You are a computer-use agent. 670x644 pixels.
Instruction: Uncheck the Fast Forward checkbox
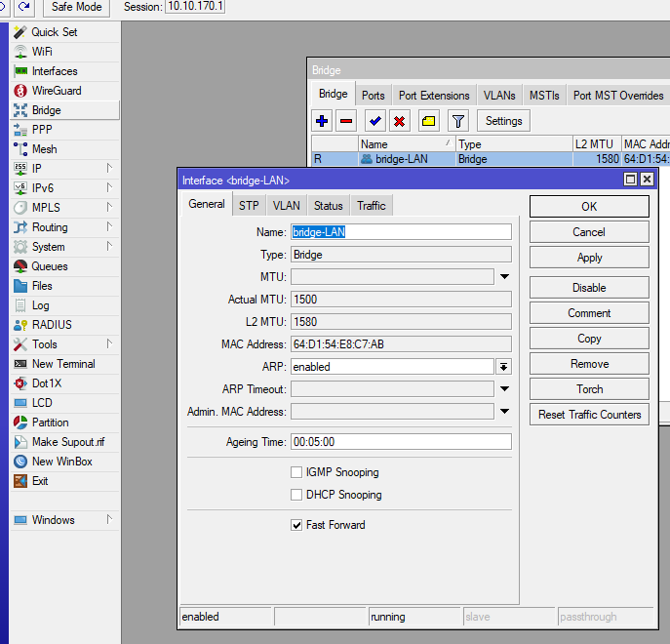coord(296,525)
